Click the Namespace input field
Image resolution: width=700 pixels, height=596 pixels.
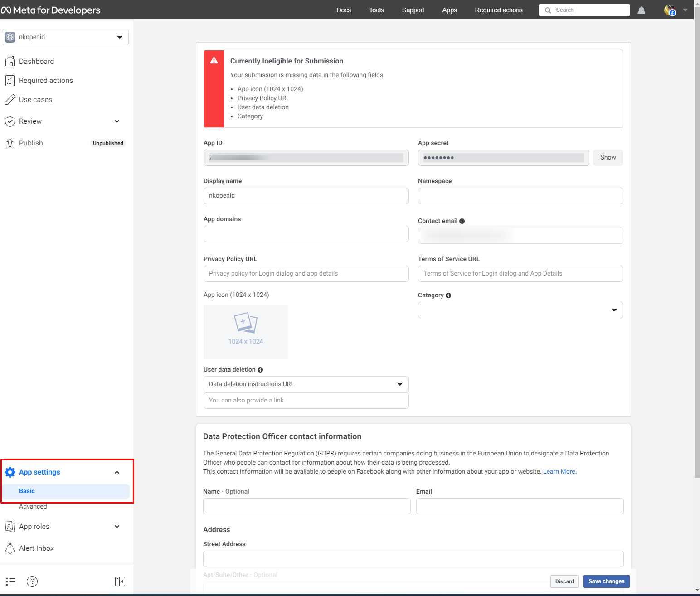tap(520, 196)
